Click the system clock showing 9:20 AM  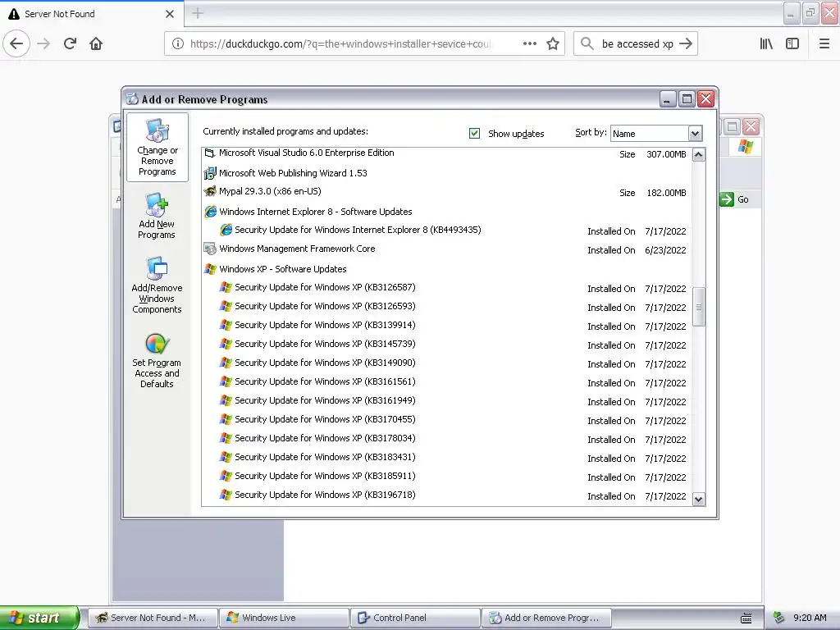coord(810,618)
